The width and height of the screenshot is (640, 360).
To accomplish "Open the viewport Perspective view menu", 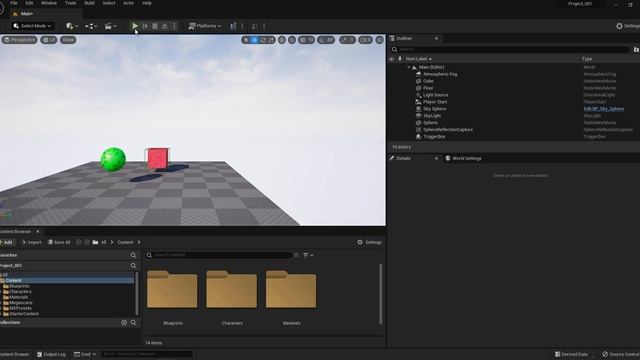I will point(20,40).
